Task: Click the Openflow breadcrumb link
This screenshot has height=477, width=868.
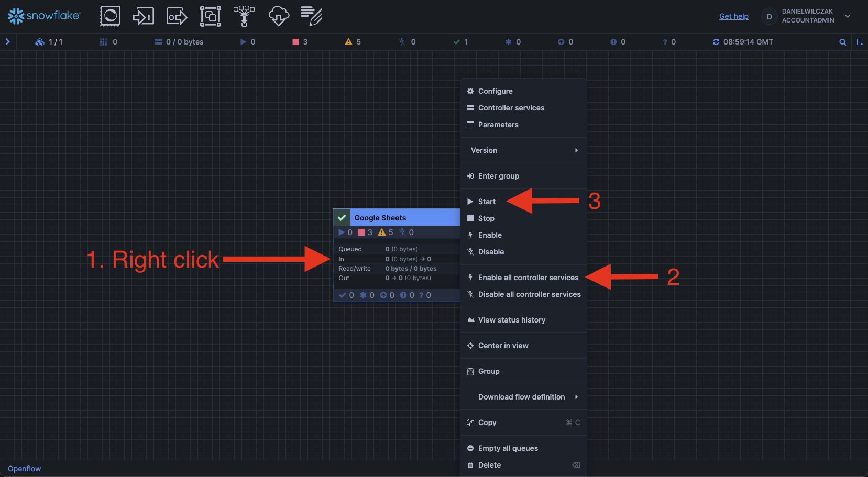Action: pos(24,469)
